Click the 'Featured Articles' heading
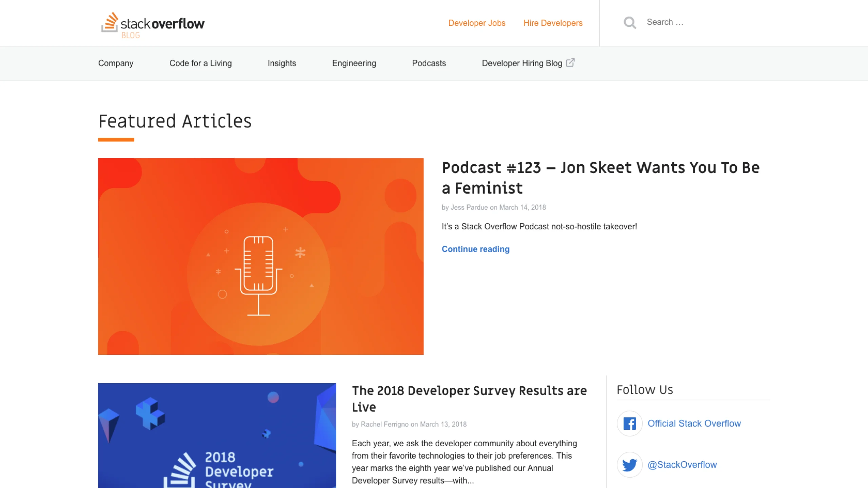This screenshot has height=488, width=868. pyautogui.click(x=175, y=121)
